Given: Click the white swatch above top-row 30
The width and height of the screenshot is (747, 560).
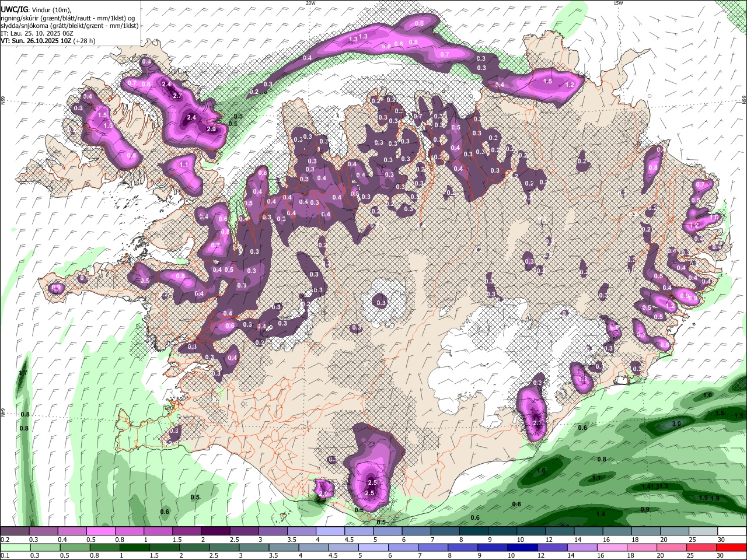Looking at the screenshot, I should pos(732,531).
